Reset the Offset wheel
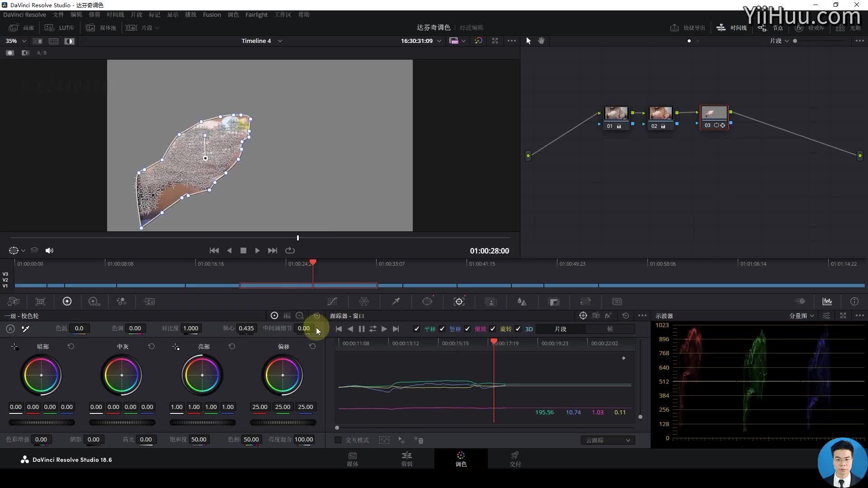 [x=312, y=347]
